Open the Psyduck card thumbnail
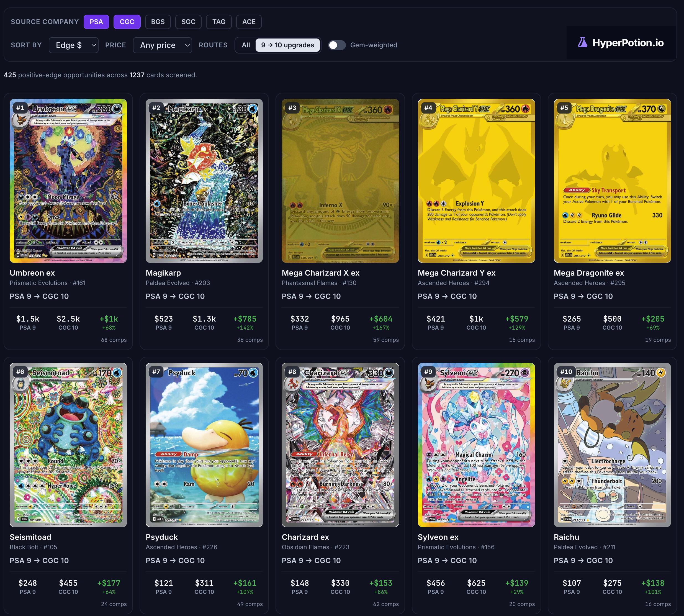684x616 pixels. click(x=204, y=445)
